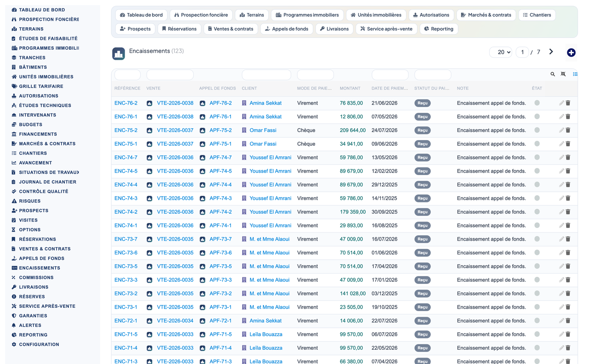Click the Encaissements module icon in header
Viewport: 589px width, 364px height.
[x=119, y=54]
